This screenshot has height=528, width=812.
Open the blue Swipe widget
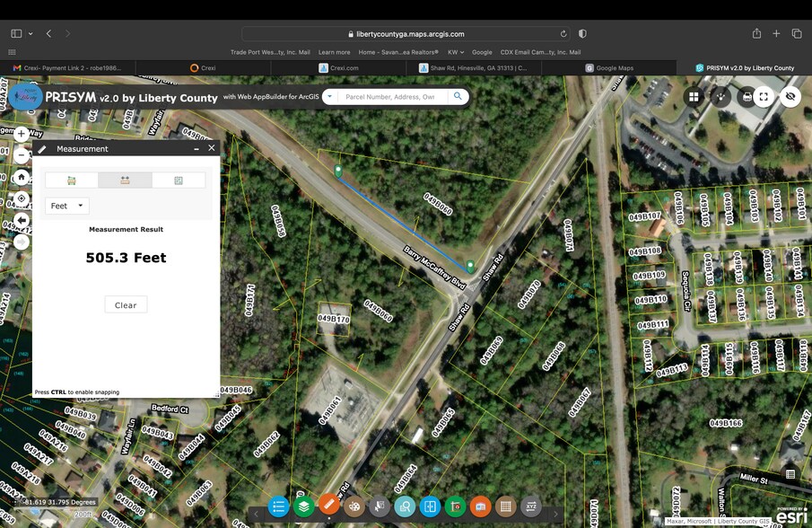pyautogui.click(x=430, y=506)
